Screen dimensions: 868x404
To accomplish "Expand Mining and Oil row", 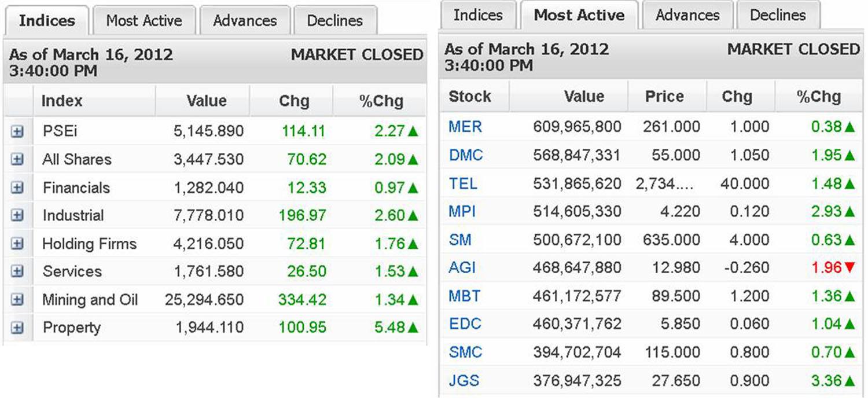I will pyautogui.click(x=17, y=300).
